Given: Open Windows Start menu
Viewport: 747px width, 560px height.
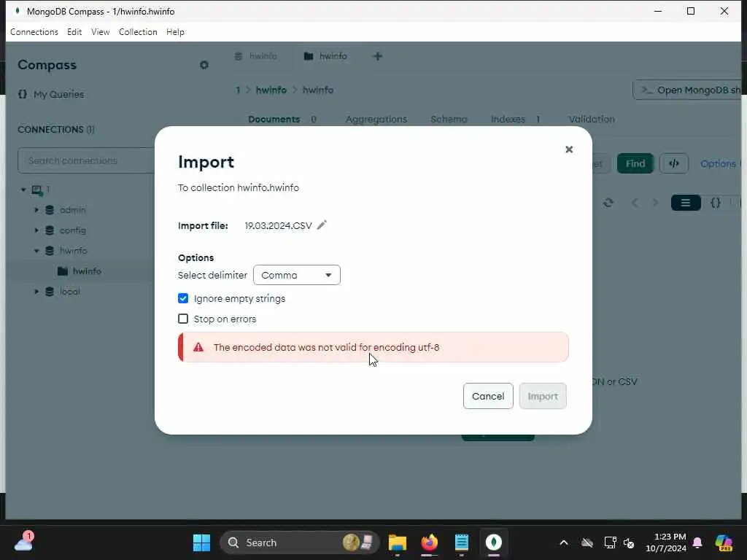Looking at the screenshot, I should 201,542.
